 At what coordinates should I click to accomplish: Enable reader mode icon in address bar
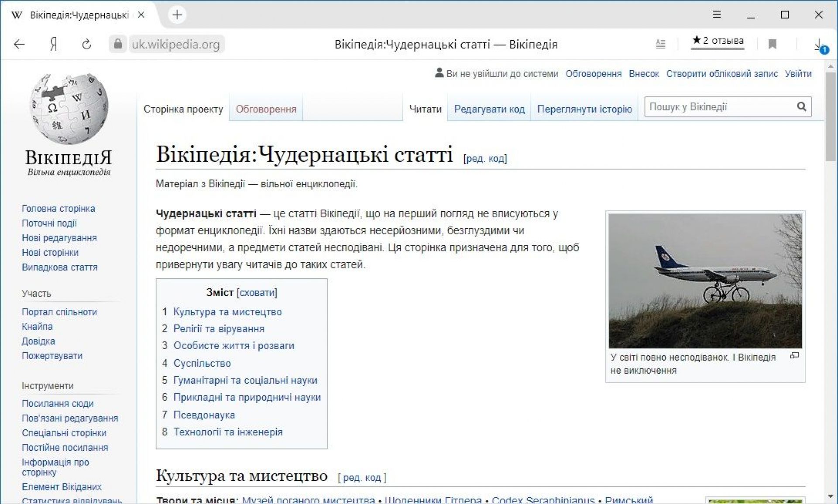pos(660,44)
